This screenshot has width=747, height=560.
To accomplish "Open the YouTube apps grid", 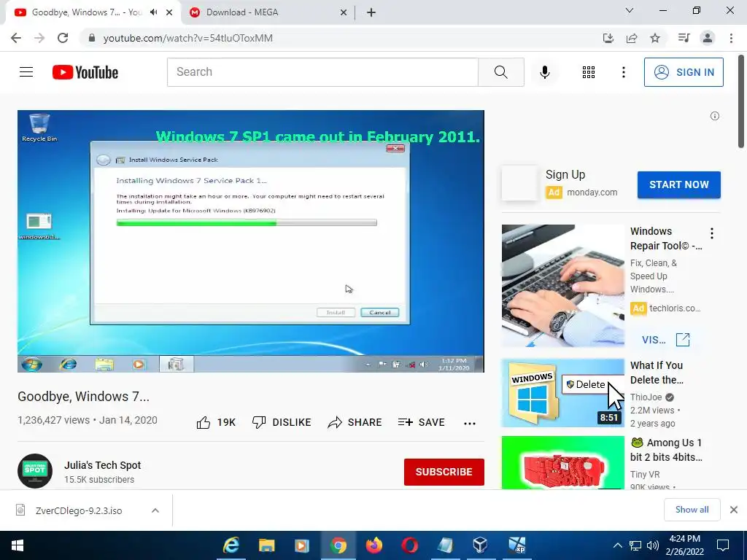I will tap(589, 72).
